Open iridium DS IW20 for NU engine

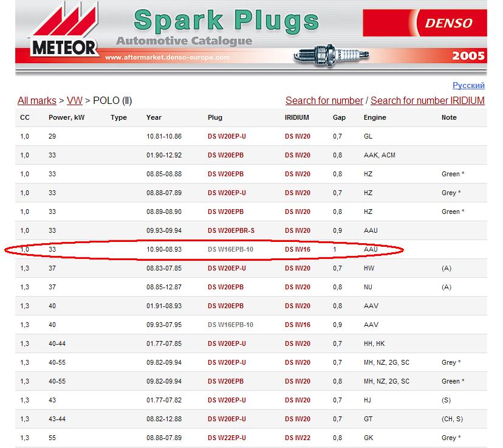pyautogui.click(x=298, y=288)
